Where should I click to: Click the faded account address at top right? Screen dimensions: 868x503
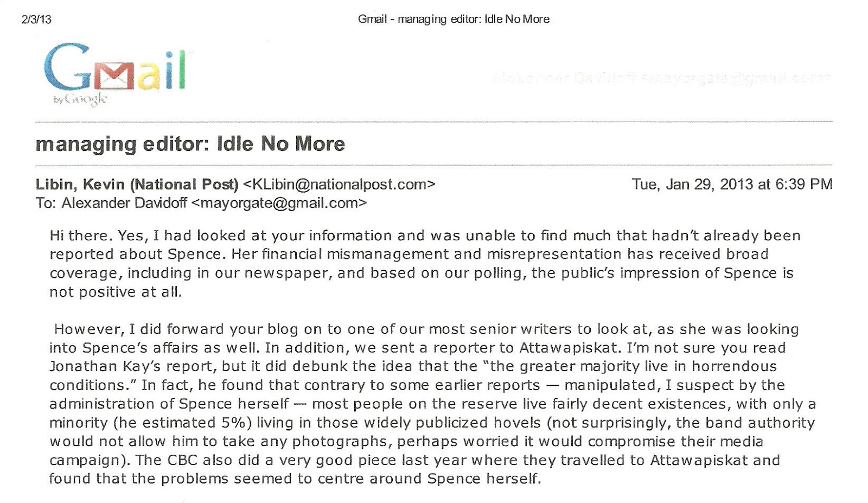pyautogui.click(x=662, y=78)
